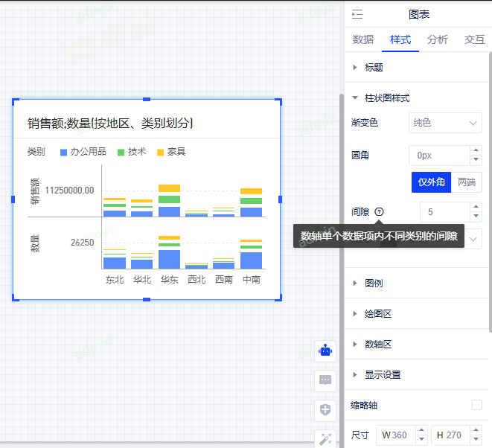The height and width of the screenshot is (448, 492).
Task: Select the 两端 corner option
Action: click(467, 182)
